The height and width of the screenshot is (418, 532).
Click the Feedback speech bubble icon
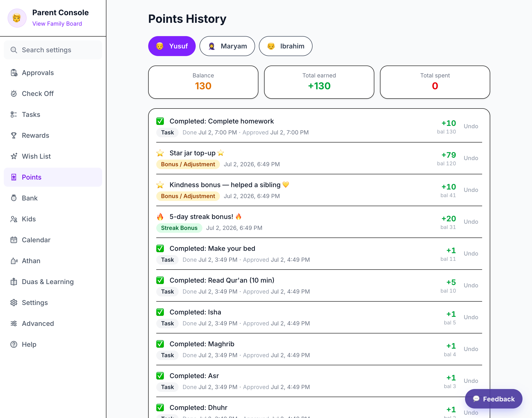click(x=476, y=399)
